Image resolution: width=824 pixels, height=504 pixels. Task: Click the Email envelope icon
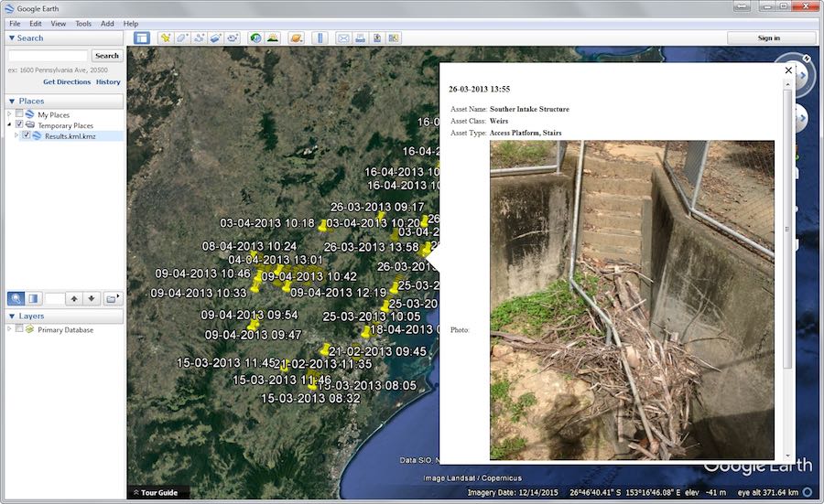click(343, 38)
